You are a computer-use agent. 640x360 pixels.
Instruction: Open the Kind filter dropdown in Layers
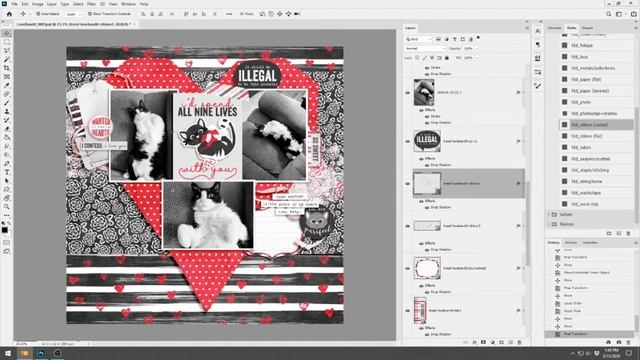(418, 39)
